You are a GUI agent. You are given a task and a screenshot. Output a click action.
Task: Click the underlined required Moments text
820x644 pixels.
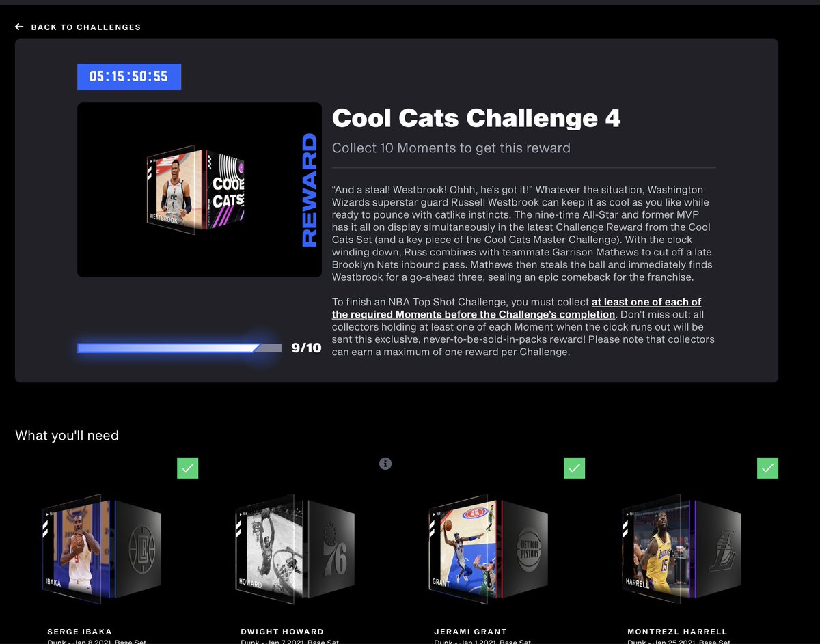pyautogui.click(x=517, y=308)
